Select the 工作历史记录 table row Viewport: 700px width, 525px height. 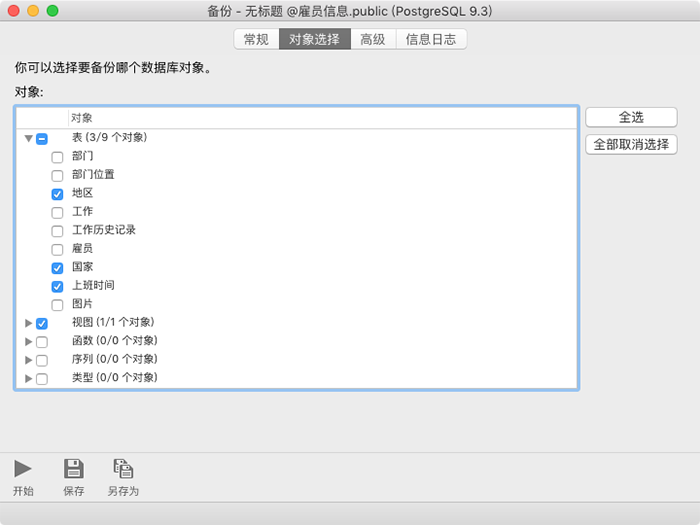coord(104,230)
